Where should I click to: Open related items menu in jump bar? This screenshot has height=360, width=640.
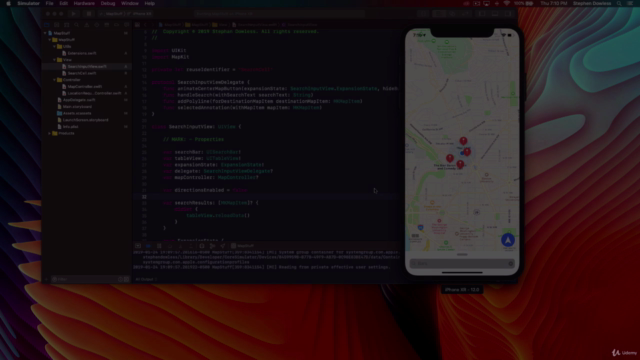[138, 25]
